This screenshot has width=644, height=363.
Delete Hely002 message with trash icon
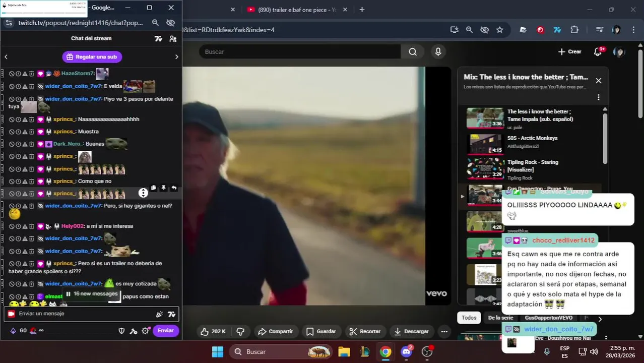[31, 226]
